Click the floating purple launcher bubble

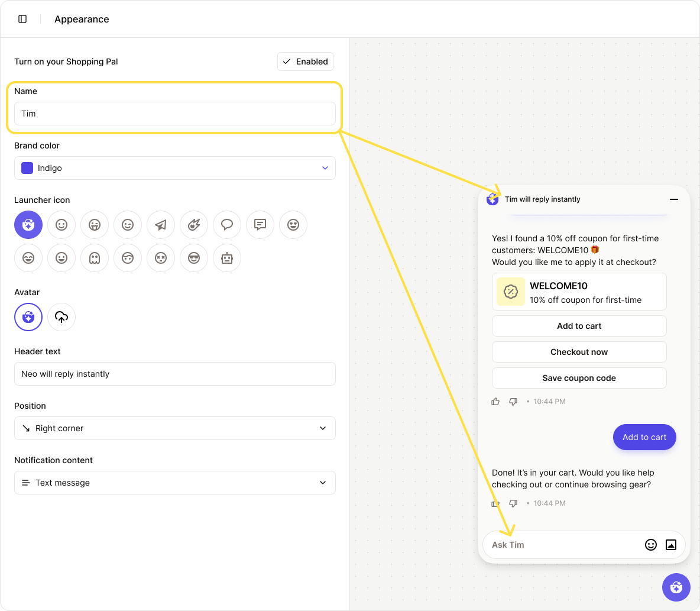(676, 587)
